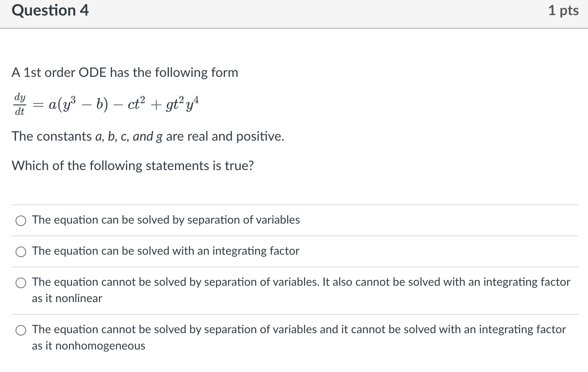
Task: Click the Question 4 header
Action: click(49, 11)
